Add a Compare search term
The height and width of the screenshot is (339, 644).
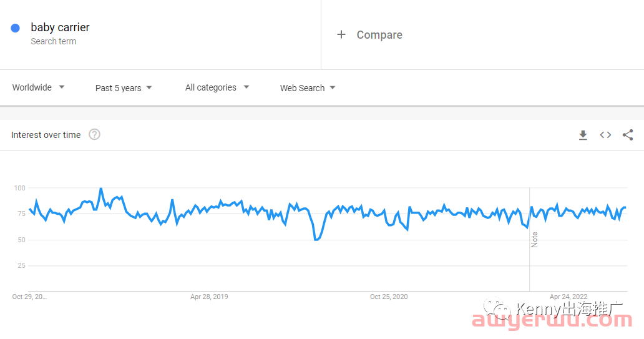pos(379,35)
